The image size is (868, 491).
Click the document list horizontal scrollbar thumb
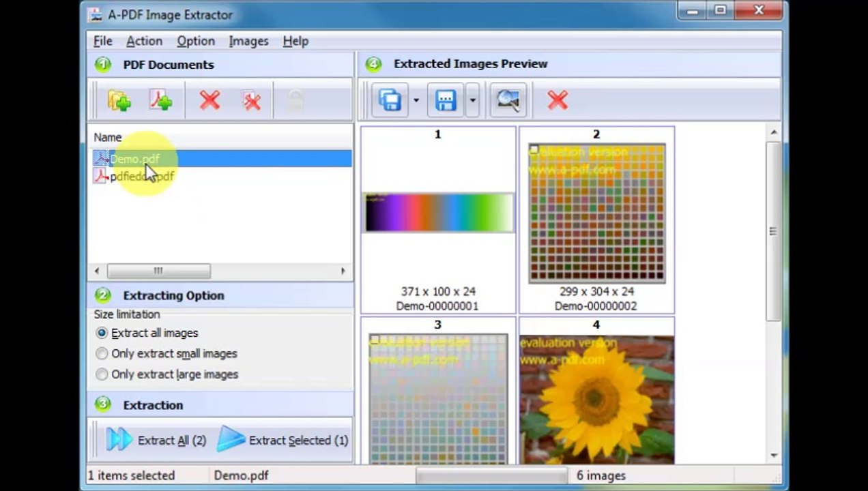point(158,271)
